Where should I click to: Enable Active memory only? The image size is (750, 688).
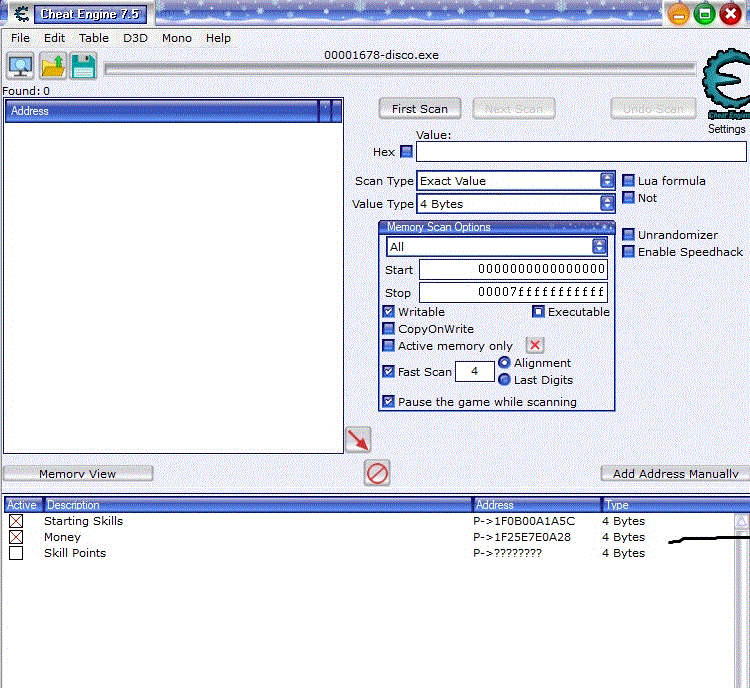coord(389,345)
